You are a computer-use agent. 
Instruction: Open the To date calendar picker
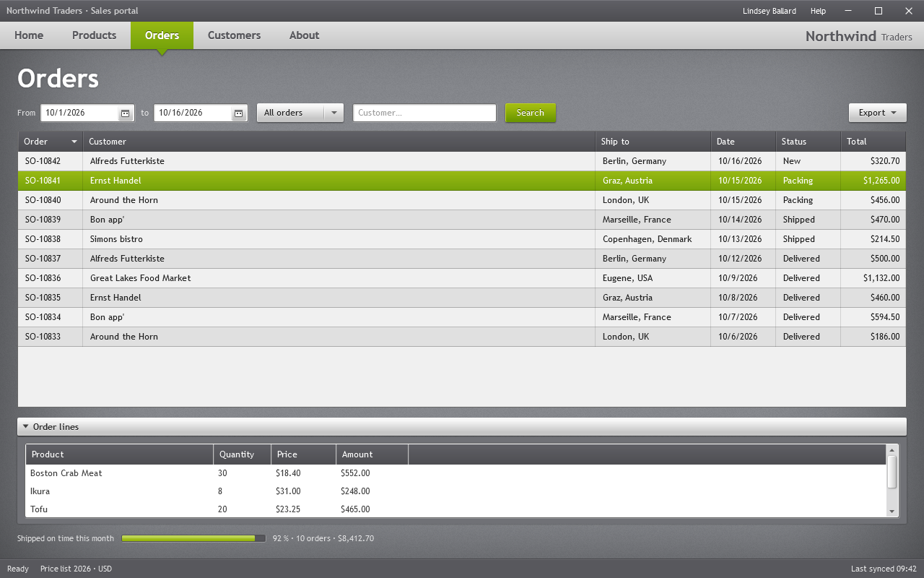pos(238,113)
